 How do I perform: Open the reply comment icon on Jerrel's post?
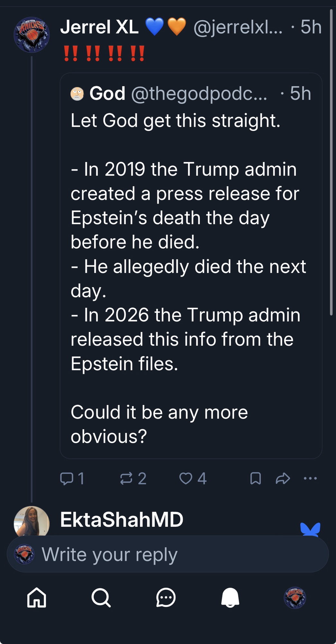pos(67,478)
